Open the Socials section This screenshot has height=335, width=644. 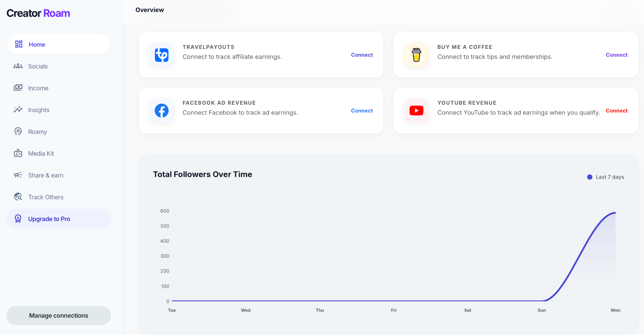pyautogui.click(x=58, y=66)
